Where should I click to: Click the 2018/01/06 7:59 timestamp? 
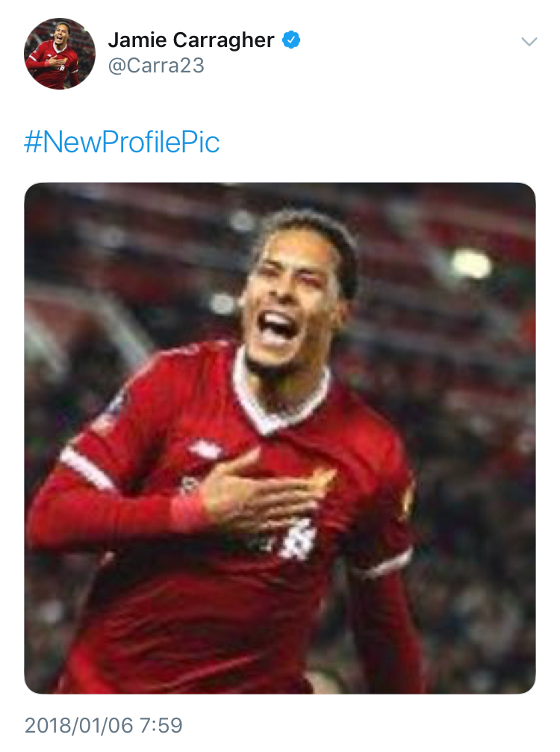click(x=104, y=725)
